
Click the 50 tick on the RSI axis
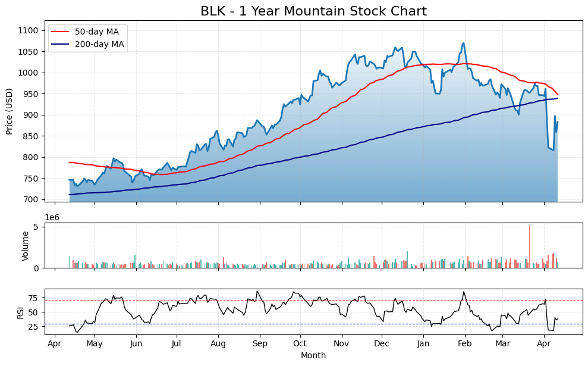click(33, 312)
